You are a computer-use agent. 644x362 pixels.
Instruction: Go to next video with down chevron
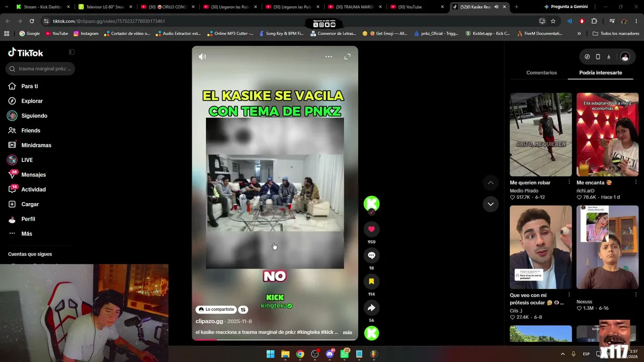click(x=491, y=204)
